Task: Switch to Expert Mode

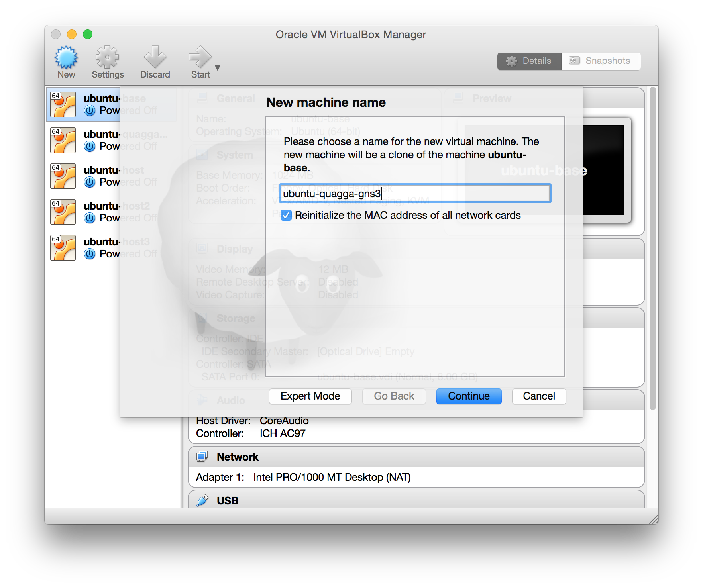Action: [x=310, y=396]
